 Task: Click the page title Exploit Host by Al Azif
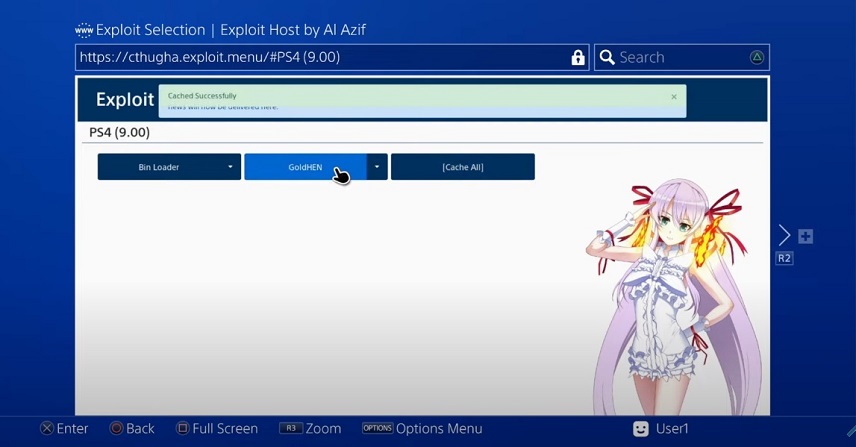tap(293, 30)
